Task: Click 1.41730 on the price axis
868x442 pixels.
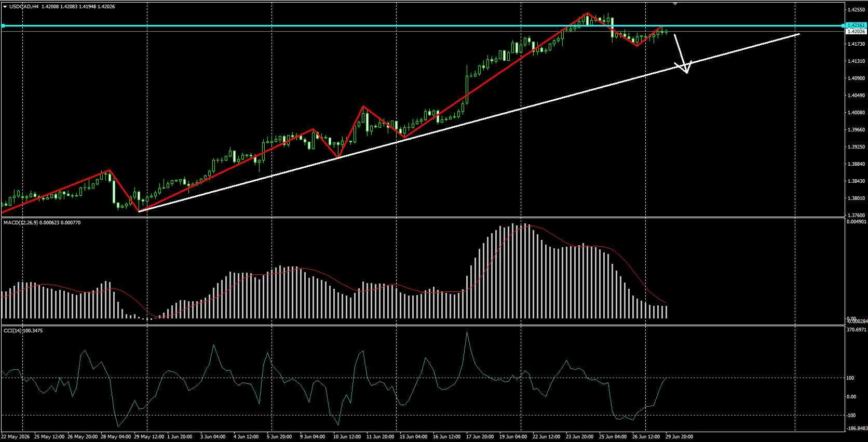Action: click(856, 44)
